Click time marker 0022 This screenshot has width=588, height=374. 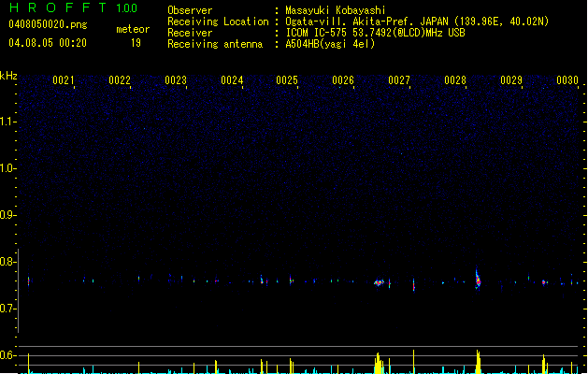[120, 79]
